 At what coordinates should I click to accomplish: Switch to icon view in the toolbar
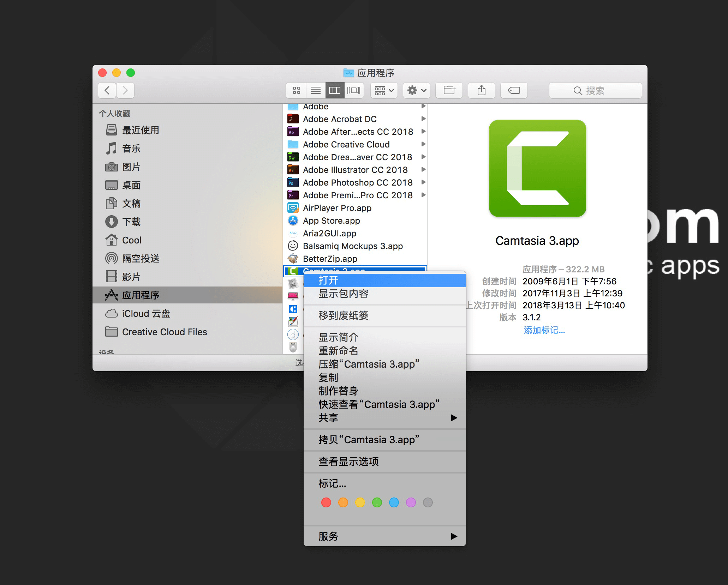pyautogui.click(x=296, y=90)
